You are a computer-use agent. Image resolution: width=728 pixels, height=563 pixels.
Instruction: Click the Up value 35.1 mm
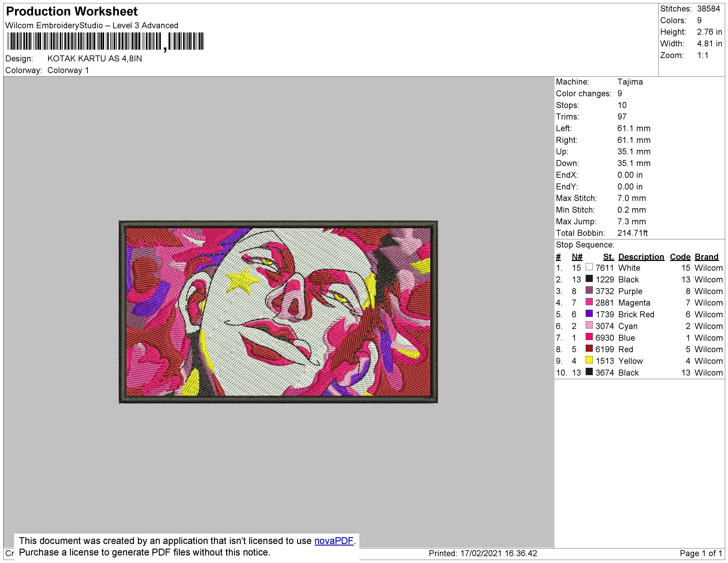[x=634, y=152]
